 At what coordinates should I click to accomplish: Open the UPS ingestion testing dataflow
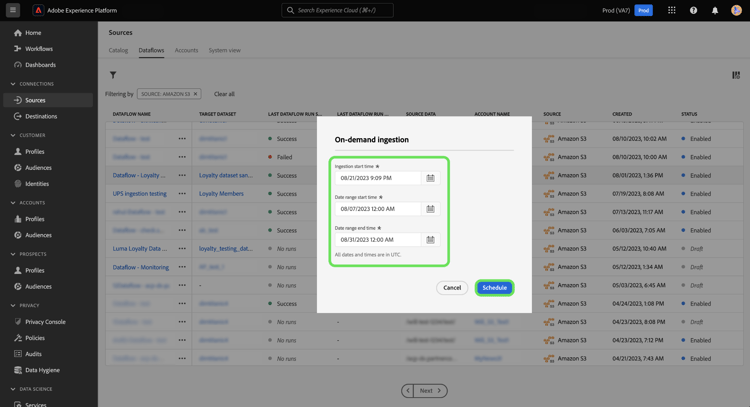coord(140,194)
